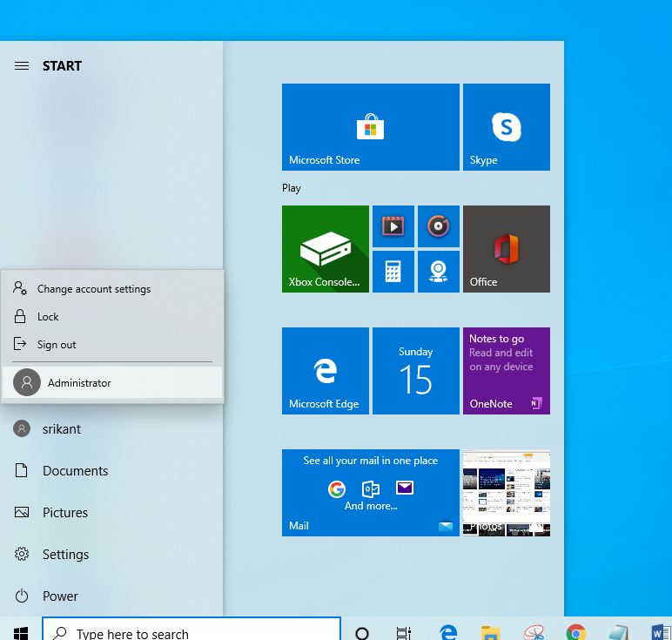Image resolution: width=672 pixels, height=640 pixels.
Task: Launch Skype from its tile
Action: pyautogui.click(x=506, y=127)
